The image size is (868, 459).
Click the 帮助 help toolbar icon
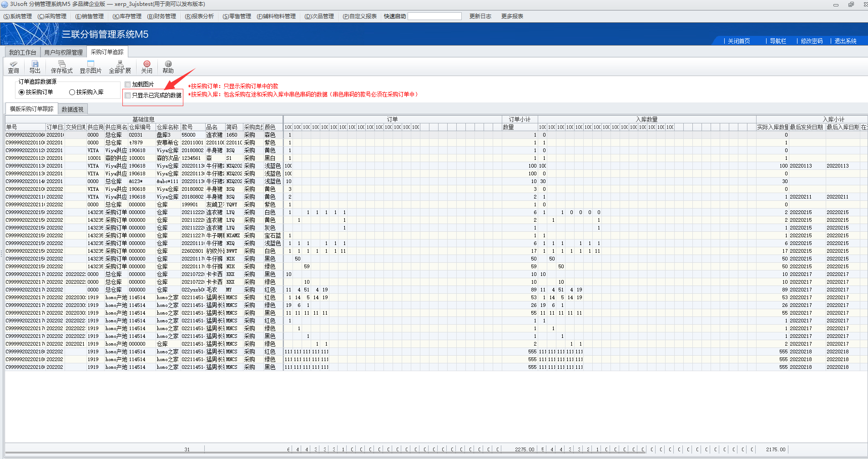pyautogui.click(x=168, y=67)
